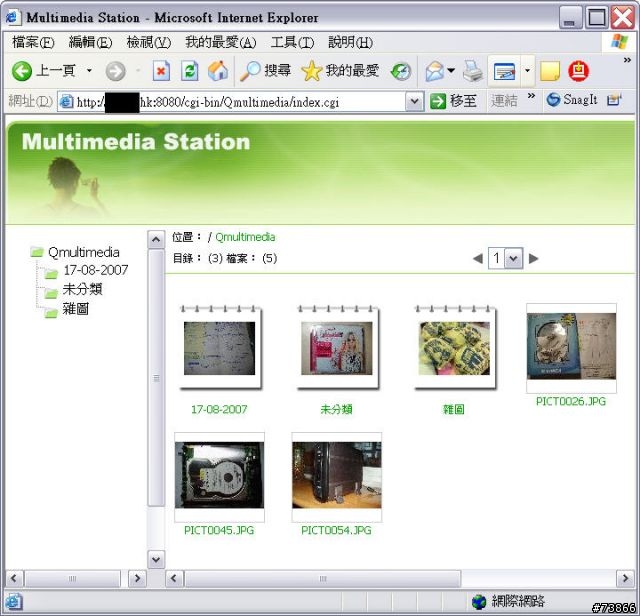Open the 檢視(V) menu

point(149,42)
